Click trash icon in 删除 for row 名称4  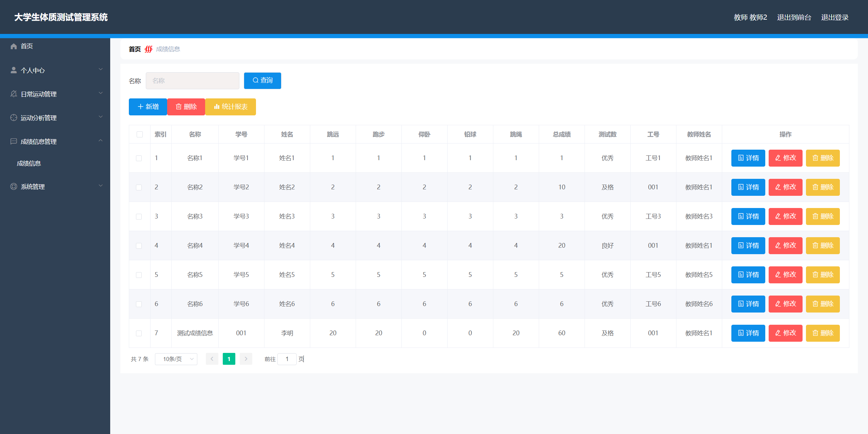[x=815, y=245]
